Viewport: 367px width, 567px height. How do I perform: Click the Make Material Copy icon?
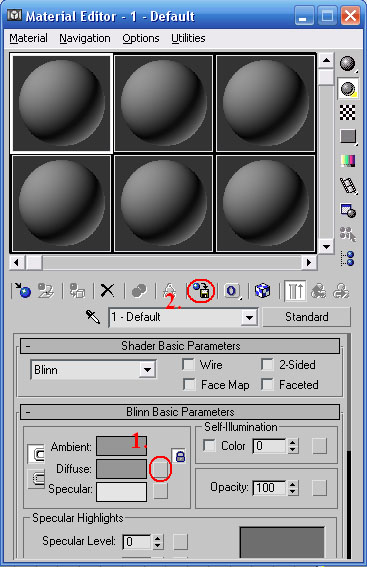coord(139,290)
